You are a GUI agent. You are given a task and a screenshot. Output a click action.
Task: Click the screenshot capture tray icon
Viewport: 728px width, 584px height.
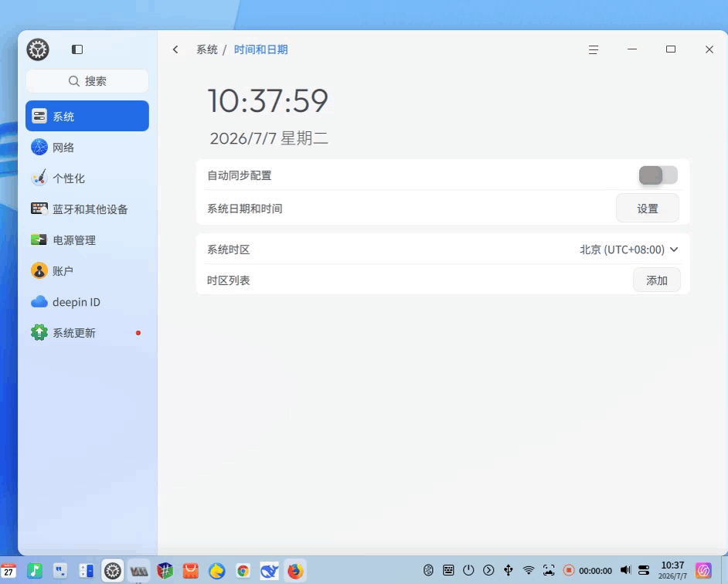point(549,570)
